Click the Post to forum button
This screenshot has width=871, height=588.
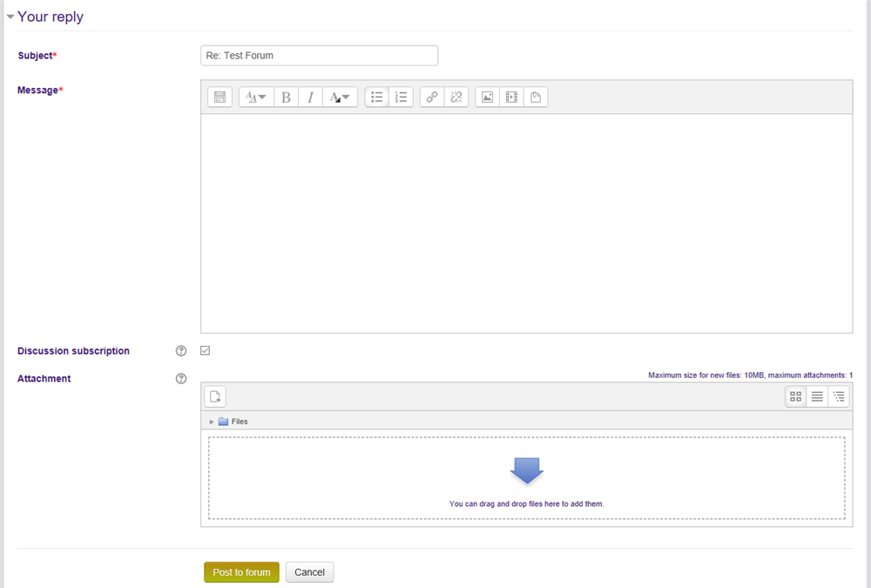coord(241,572)
